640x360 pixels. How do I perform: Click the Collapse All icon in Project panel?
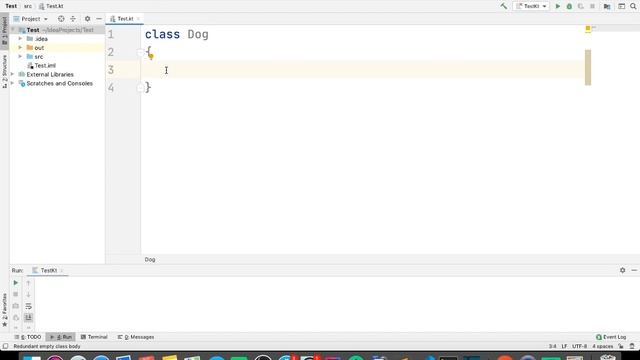73,19
